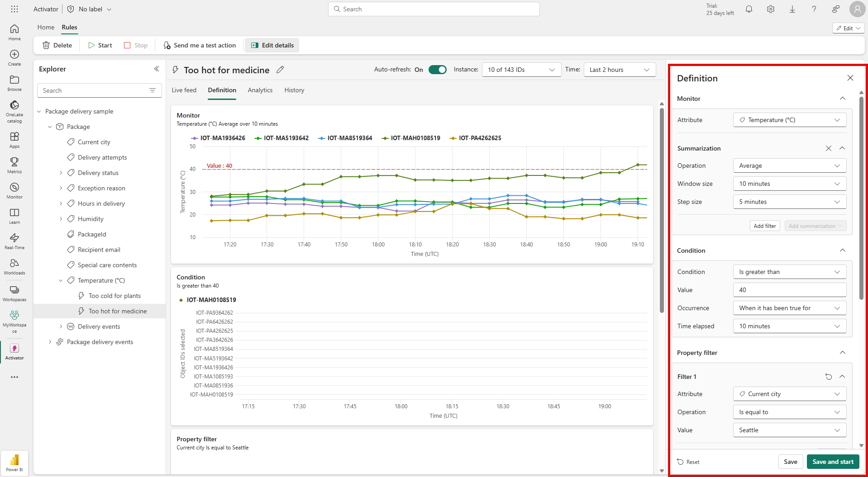This screenshot has width=868, height=477.
Task: Click Send me a test action
Action: 200,45
